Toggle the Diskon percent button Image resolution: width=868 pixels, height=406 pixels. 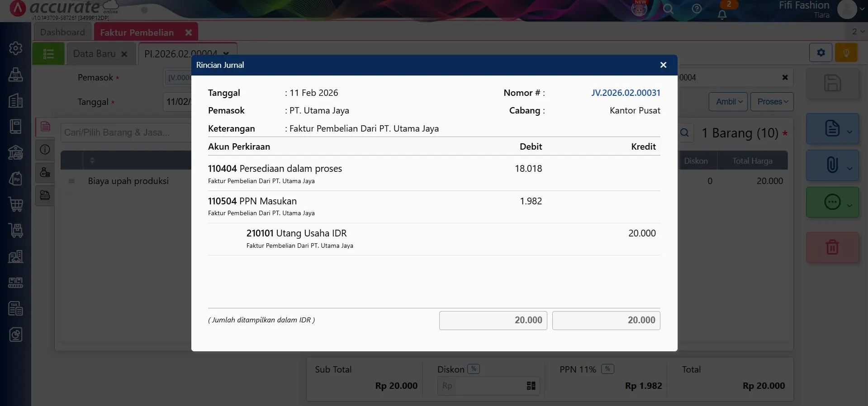click(x=474, y=369)
